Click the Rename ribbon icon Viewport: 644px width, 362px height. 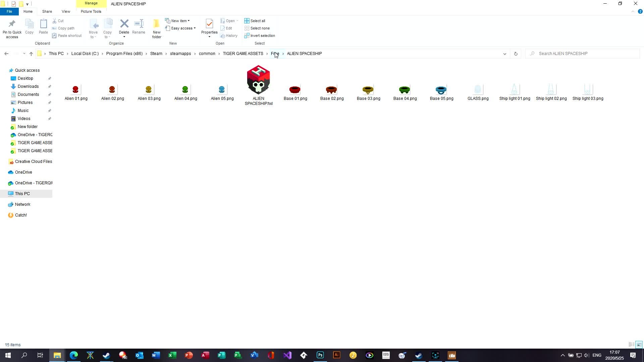[139, 24]
